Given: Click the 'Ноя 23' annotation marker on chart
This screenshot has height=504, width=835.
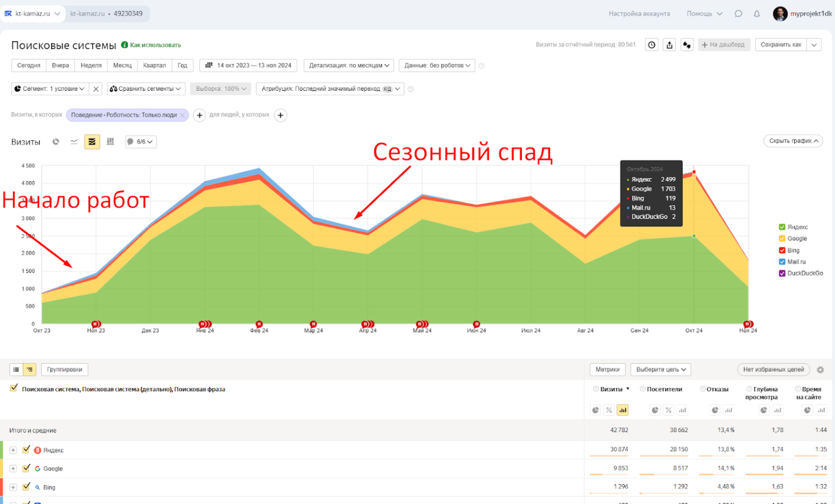Looking at the screenshot, I should click(x=96, y=324).
